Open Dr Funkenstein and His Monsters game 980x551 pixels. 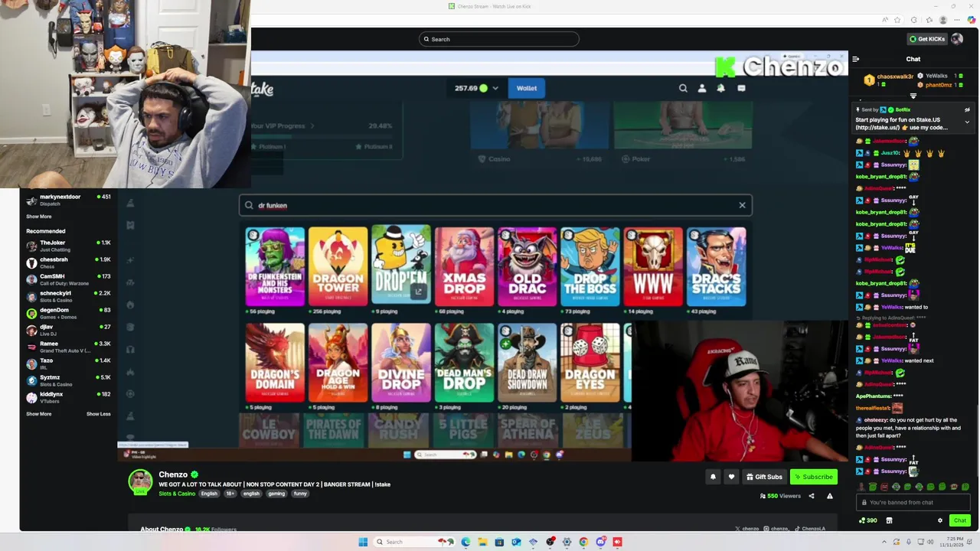coord(275,266)
